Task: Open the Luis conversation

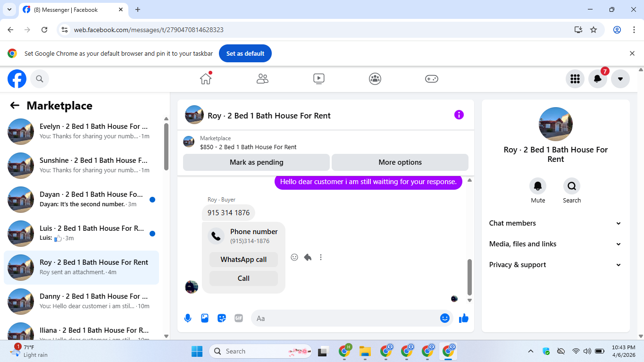Action: 81,234
